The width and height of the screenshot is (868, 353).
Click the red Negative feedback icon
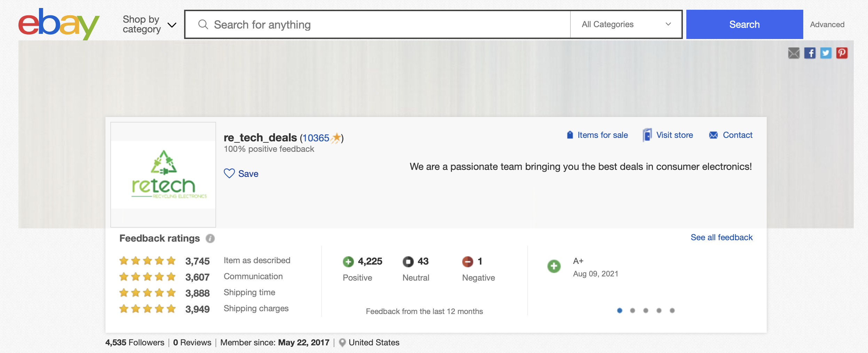tap(467, 261)
